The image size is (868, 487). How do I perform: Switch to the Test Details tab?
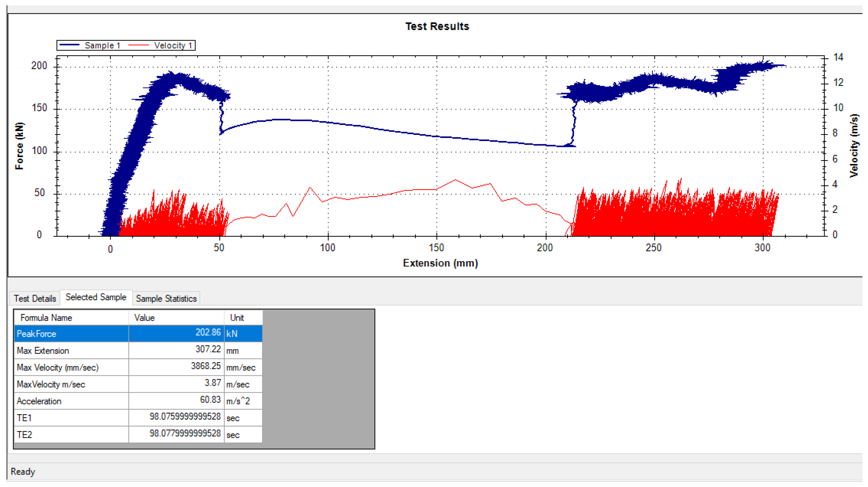pos(35,299)
